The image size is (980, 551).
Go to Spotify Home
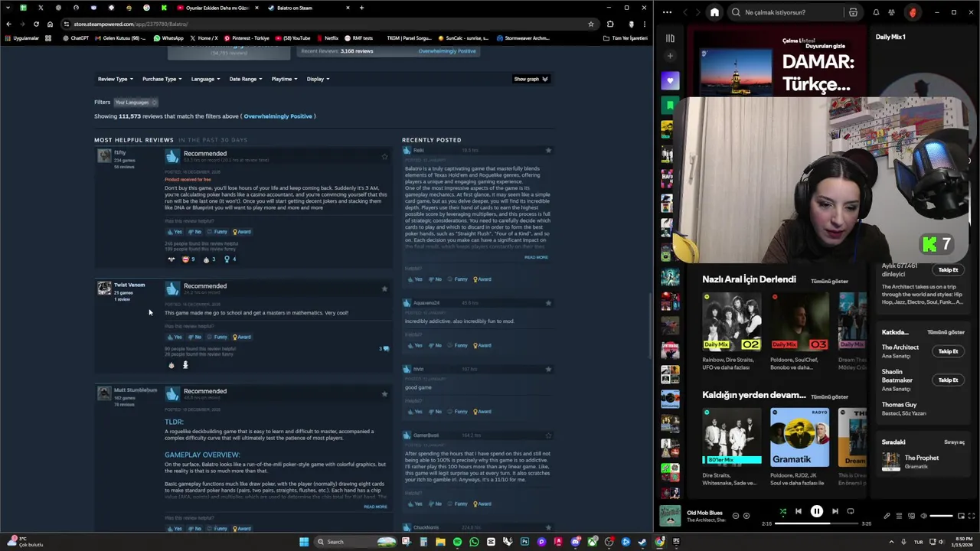pos(714,12)
